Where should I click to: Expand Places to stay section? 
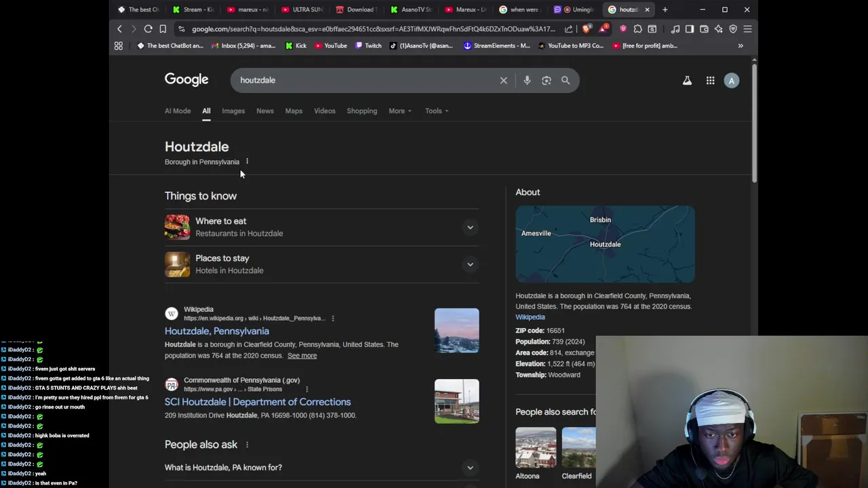(x=470, y=264)
